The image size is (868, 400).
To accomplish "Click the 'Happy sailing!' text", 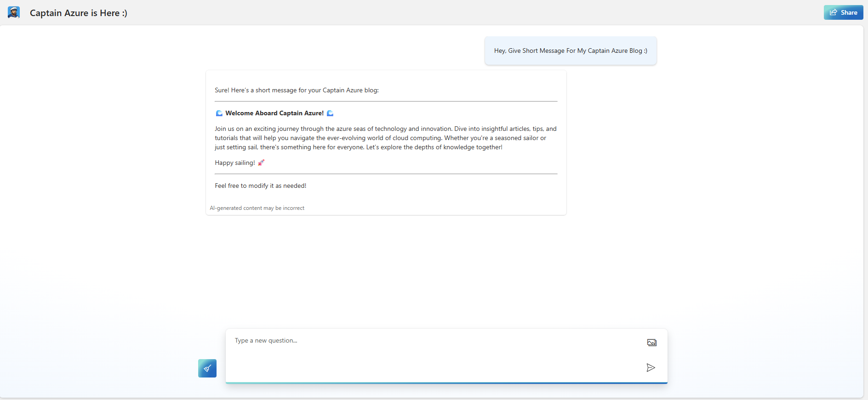I will [x=234, y=163].
